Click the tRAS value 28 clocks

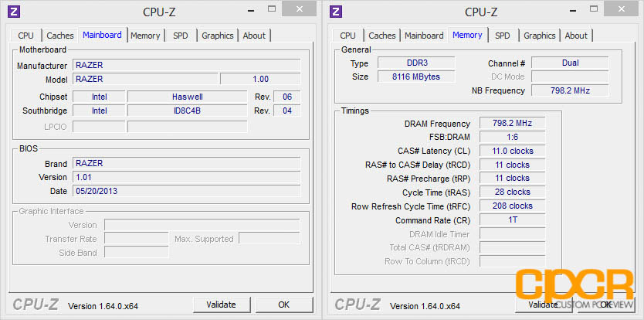pyautogui.click(x=512, y=192)
